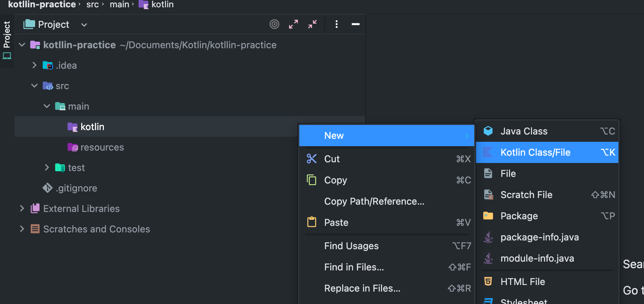Select the resources folder in tree
Viewport: 644px width, 304px height.
tap(102, 147)
